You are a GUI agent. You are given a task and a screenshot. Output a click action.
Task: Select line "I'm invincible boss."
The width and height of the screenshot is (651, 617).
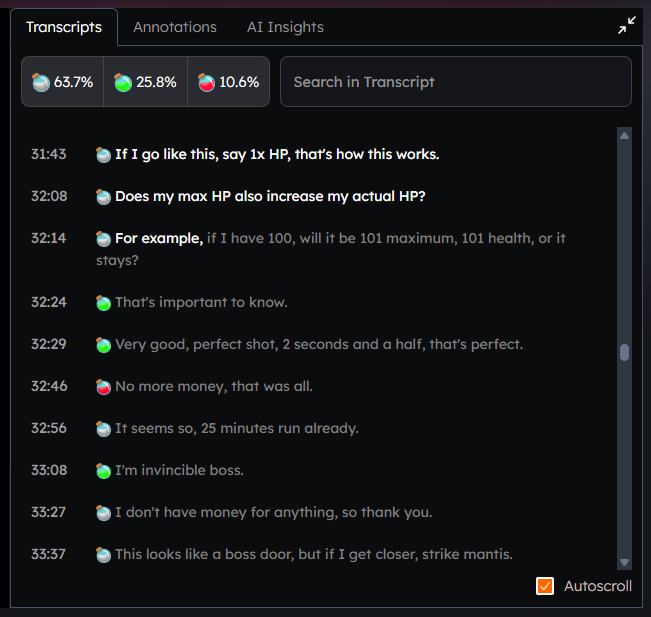(x=179, y=470)
